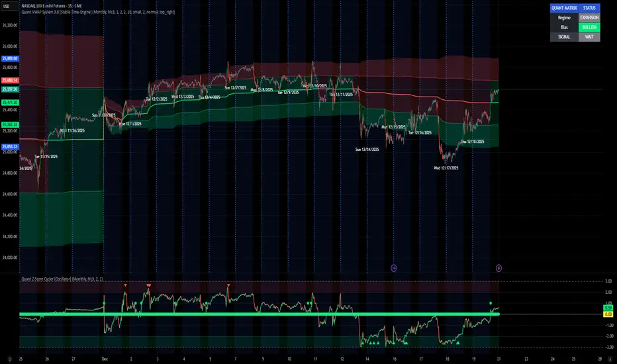Click the Mon 12/15/2025 session label
This screenshot has width=617, height=364.
[393, 127]
